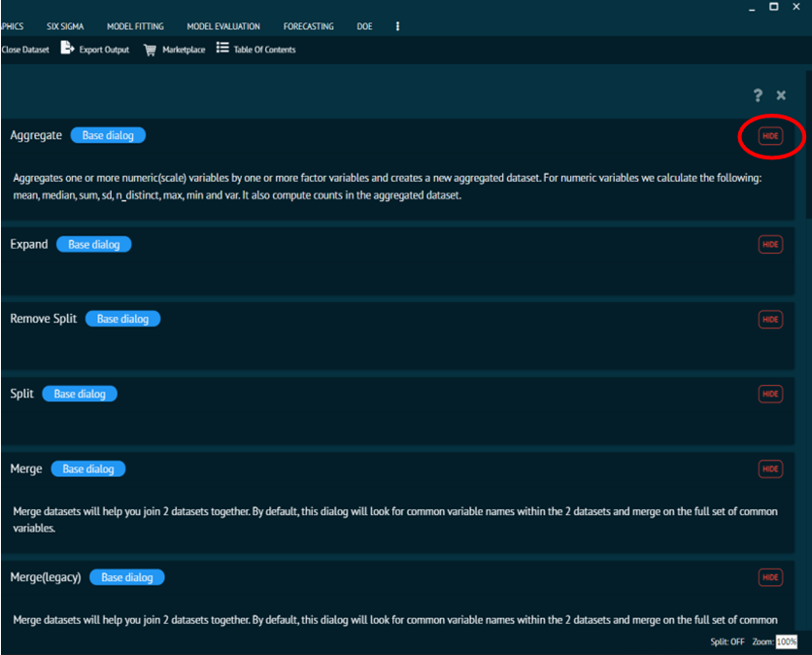
Task: Click the circled HIDE control for Aggregate
Action: tap(770, 136)
